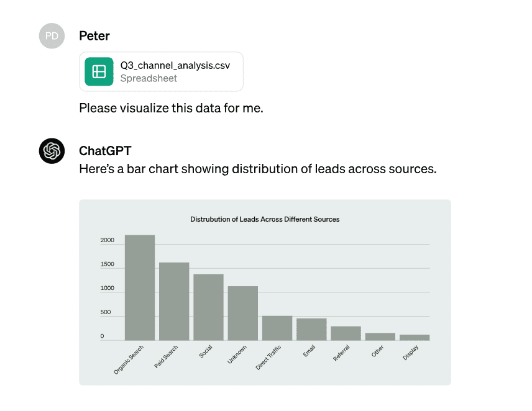
Task: Click the Display bar in chart
Action: 415,337
